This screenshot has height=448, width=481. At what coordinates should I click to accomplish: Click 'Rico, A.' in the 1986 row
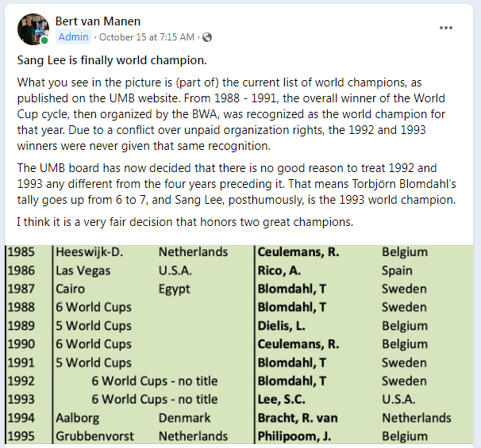tap(279, 270)
